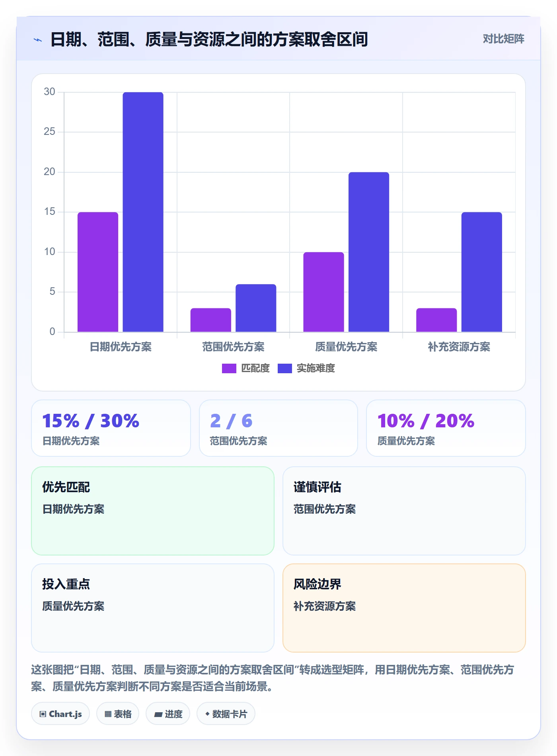The image size is (557, 756).
Task: Click the y-axis value 30
Action: (x=50, y=92)
